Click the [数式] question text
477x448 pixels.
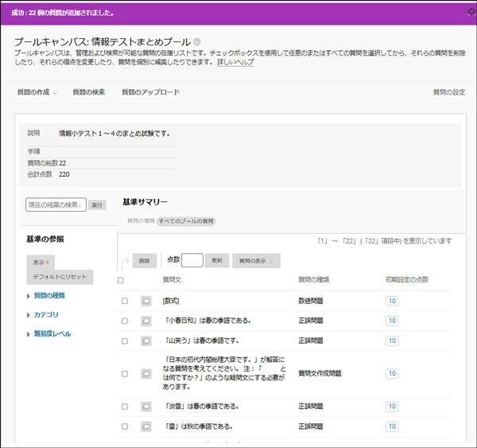point(171,302)
